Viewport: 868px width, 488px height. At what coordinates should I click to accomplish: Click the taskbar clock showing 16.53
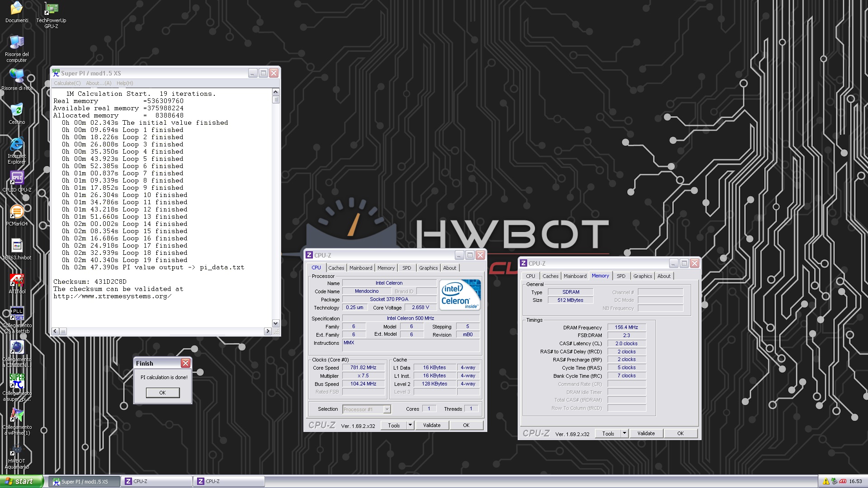tap(855, 482)
